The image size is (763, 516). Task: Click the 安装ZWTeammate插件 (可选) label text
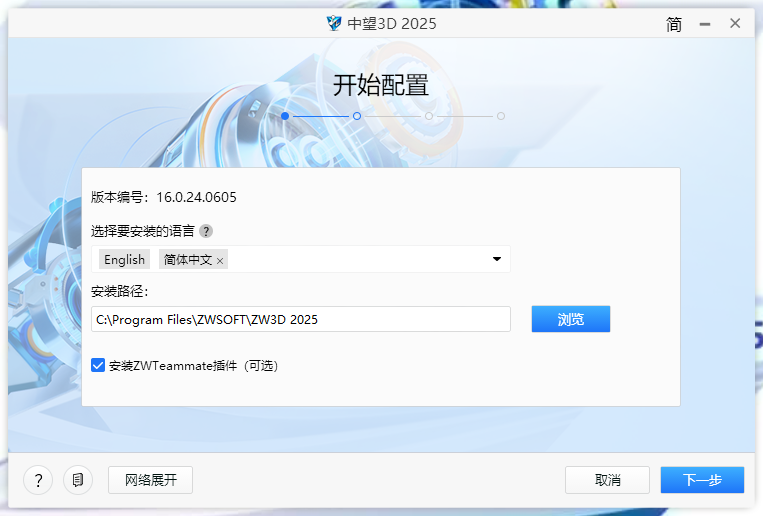point(193,366)
